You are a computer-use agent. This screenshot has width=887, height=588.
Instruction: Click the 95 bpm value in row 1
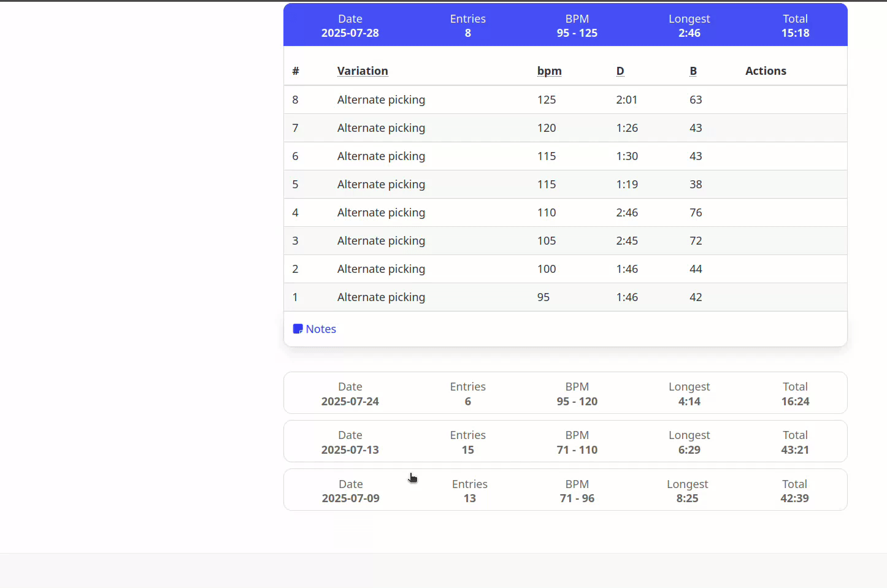pos(543,297)
